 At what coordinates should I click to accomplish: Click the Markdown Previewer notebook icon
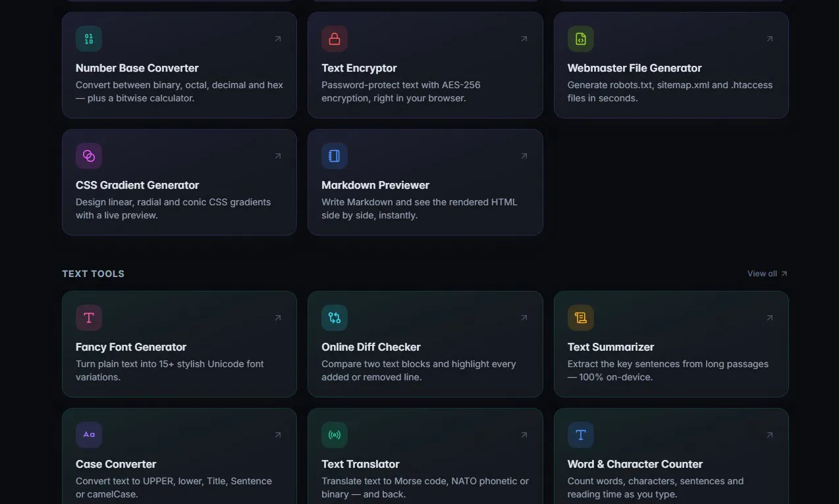(x=335, y=156)
